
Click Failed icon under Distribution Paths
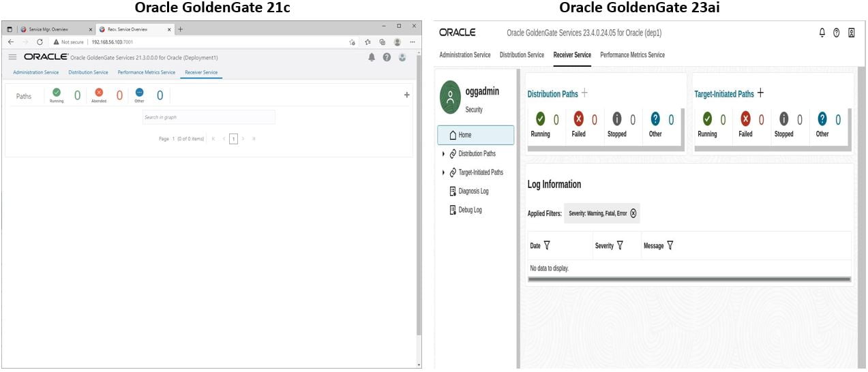pos(579,119)
